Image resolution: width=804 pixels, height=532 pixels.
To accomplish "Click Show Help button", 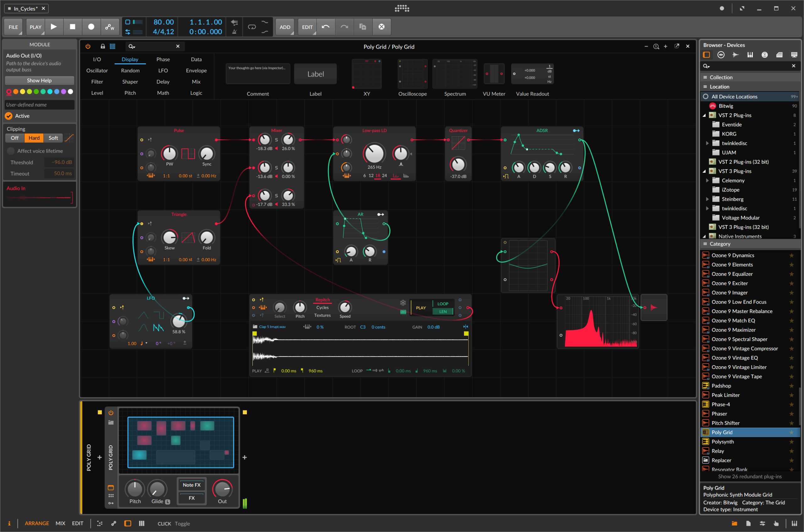I will coord(39,80).
